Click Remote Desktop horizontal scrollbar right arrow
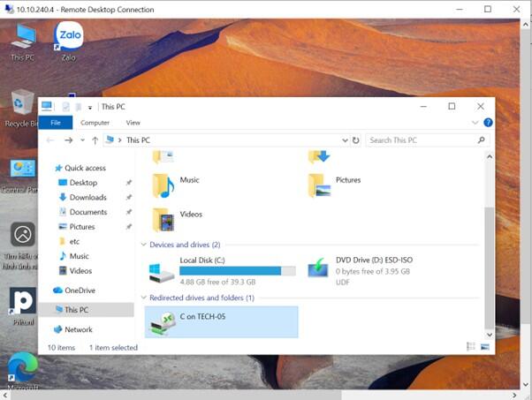This screenshot has width=532, height=400. click(x=514, y=396)
